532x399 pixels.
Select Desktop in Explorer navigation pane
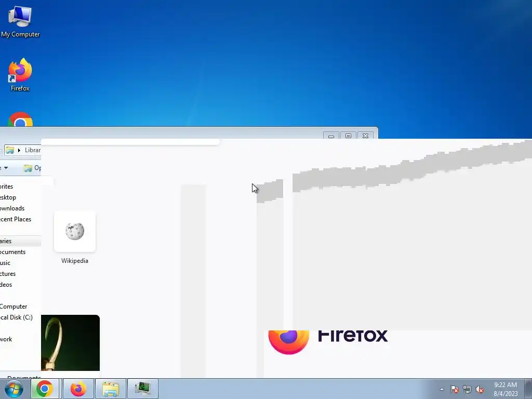tap(8, 197)
